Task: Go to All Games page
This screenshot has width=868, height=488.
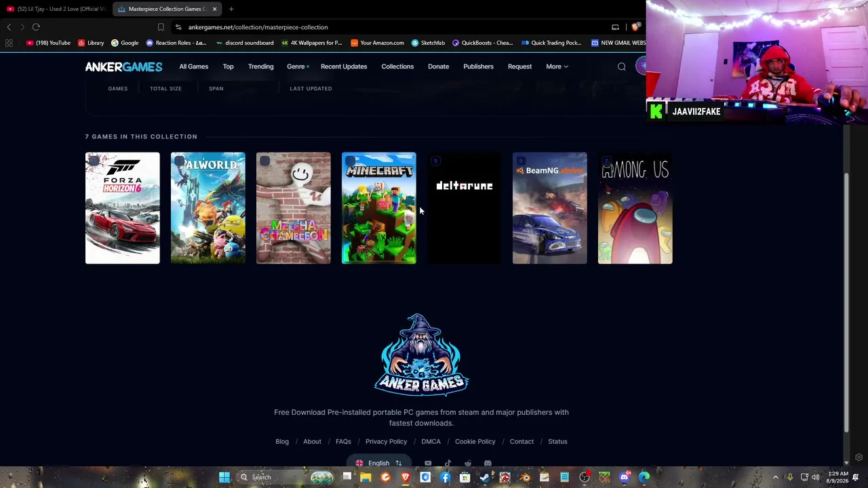Action: (193, 66)
